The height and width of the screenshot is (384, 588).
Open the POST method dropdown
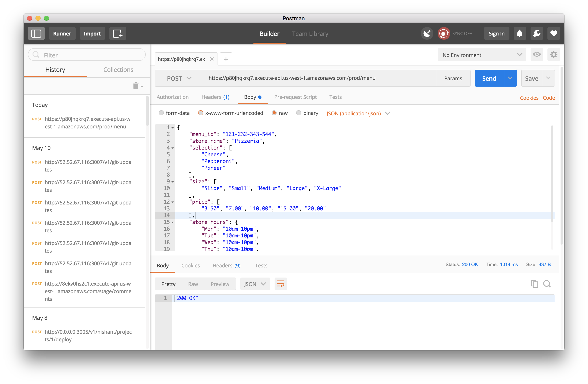tap(179, 78)
